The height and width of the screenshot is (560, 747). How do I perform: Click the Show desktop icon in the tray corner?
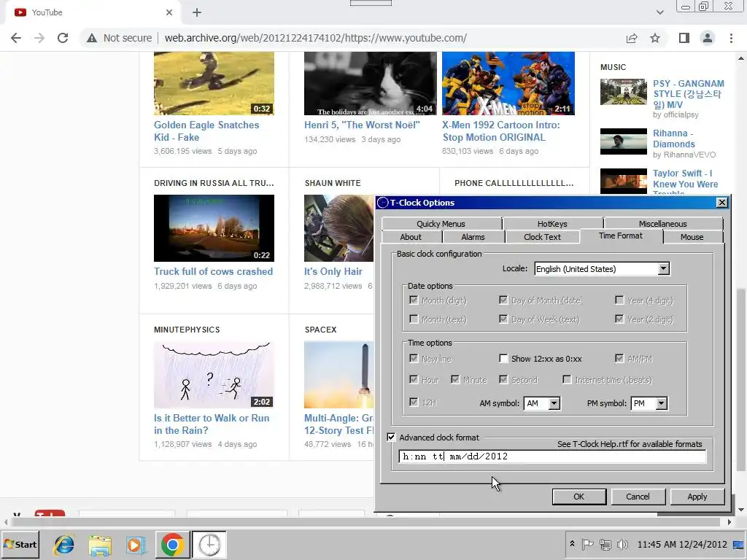point(739,544)
